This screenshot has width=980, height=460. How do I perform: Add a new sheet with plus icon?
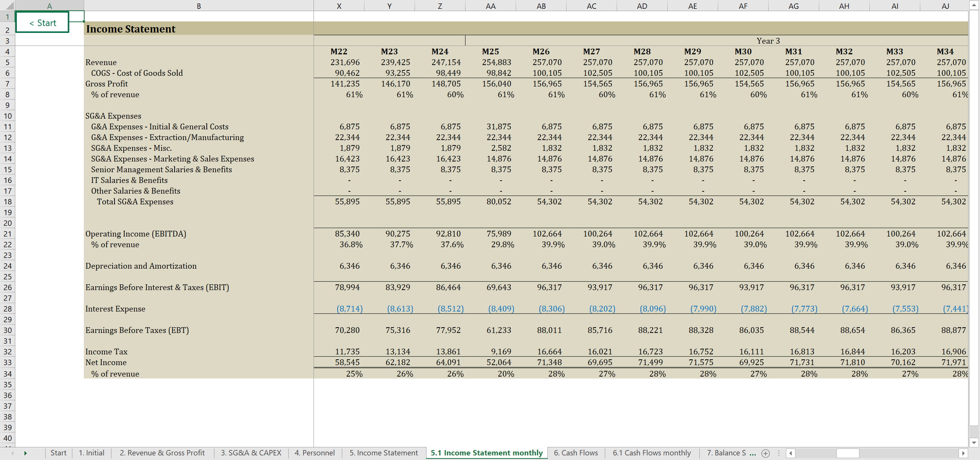click(x=765, y=453)
